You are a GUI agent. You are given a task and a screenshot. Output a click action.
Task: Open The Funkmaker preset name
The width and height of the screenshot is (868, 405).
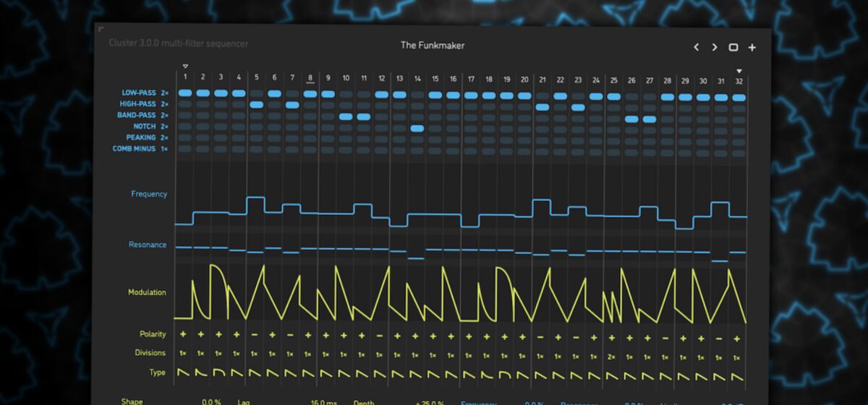[x=433, y=46]
